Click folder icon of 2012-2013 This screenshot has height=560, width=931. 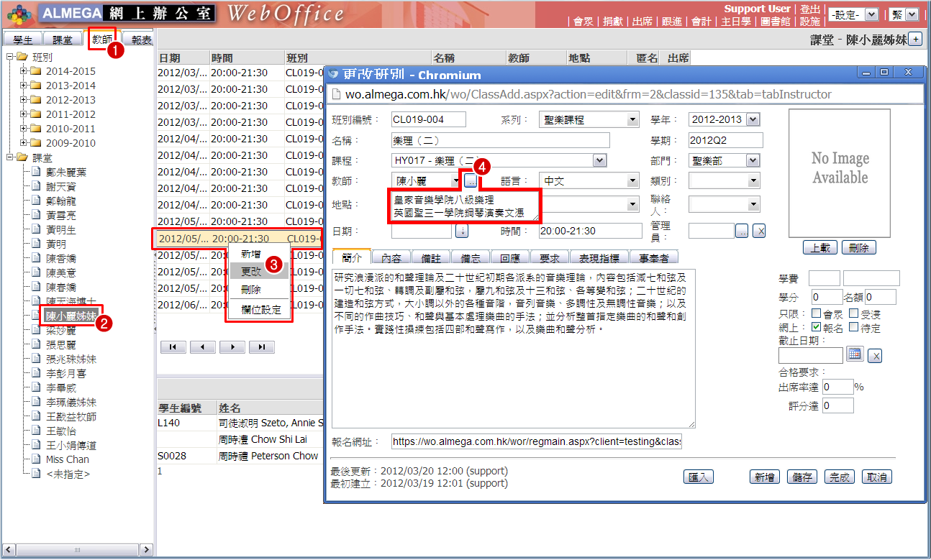(36, 100)
